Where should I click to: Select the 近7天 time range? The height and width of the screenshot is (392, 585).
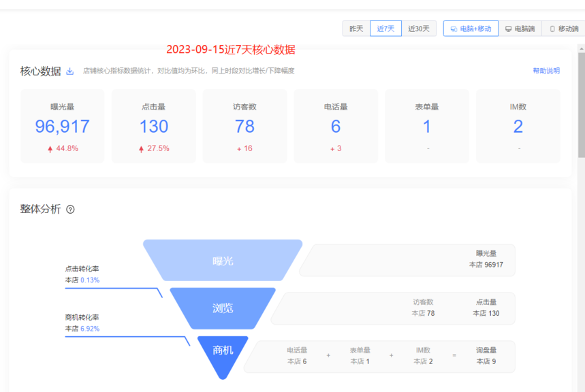385,29
